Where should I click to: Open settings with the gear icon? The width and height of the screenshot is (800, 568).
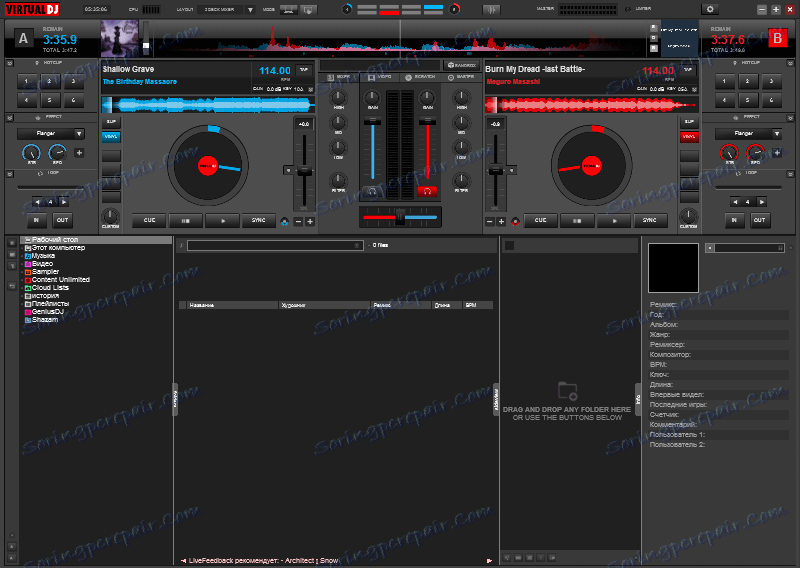pyautogui.click(x=711, y=8)
